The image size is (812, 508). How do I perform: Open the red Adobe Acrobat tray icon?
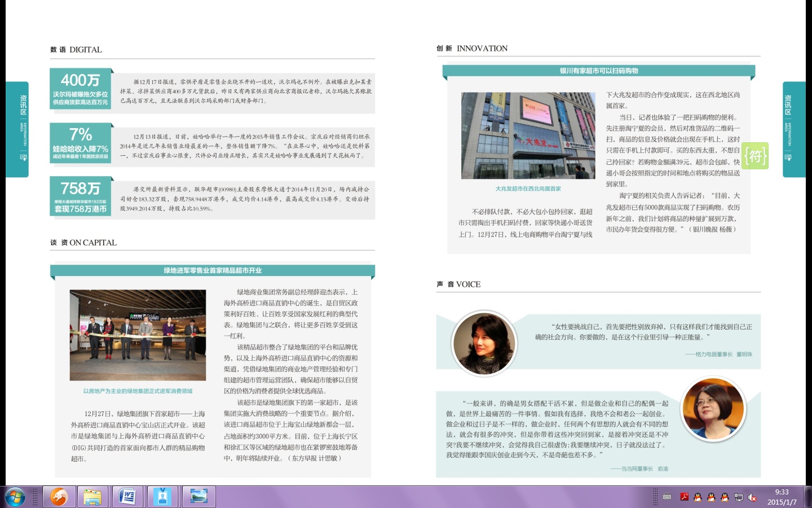click(684, 497)
